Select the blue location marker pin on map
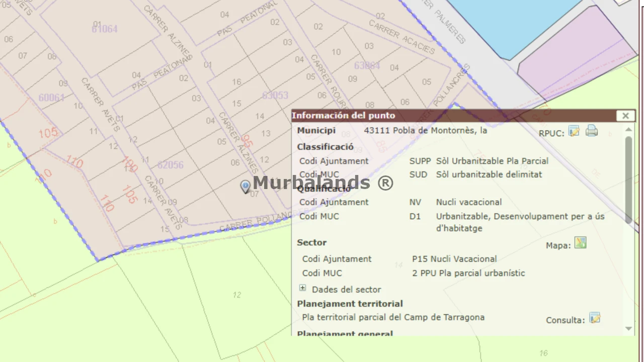Image resolution: width=644 pixels, height=362 pixels. coord(245,187)
